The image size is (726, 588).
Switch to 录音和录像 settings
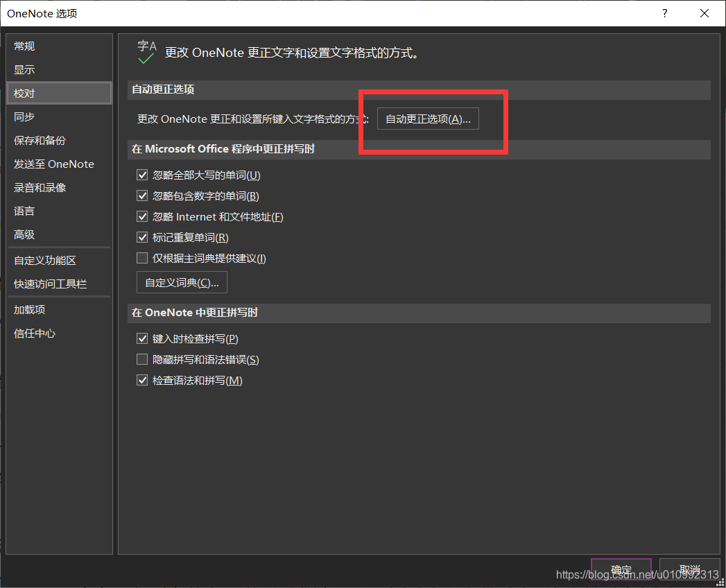[59, 187]
